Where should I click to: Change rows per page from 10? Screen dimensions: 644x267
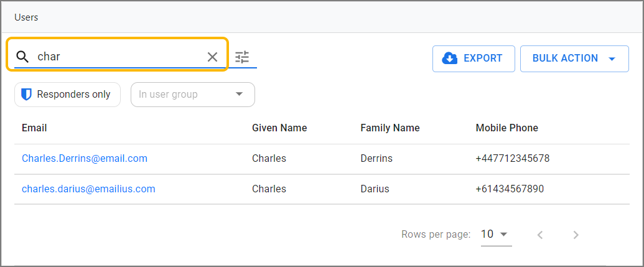click(496, 235)
